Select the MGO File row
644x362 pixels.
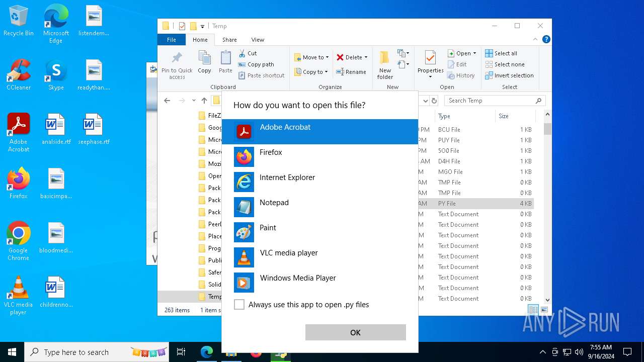click(x=475, y=172)
